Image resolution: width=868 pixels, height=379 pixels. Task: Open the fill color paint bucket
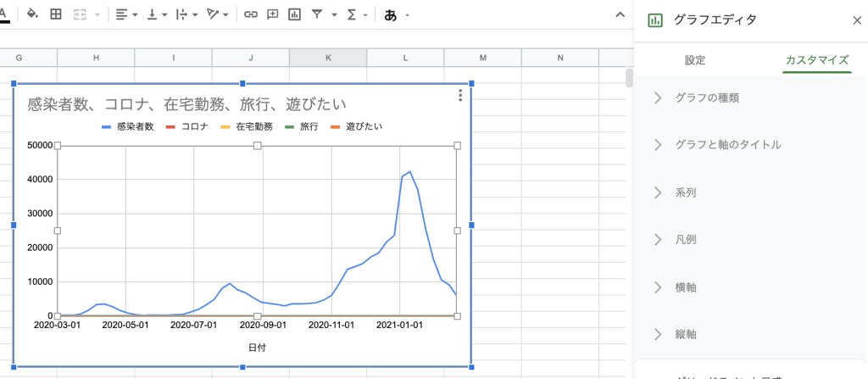pos(32,15)
